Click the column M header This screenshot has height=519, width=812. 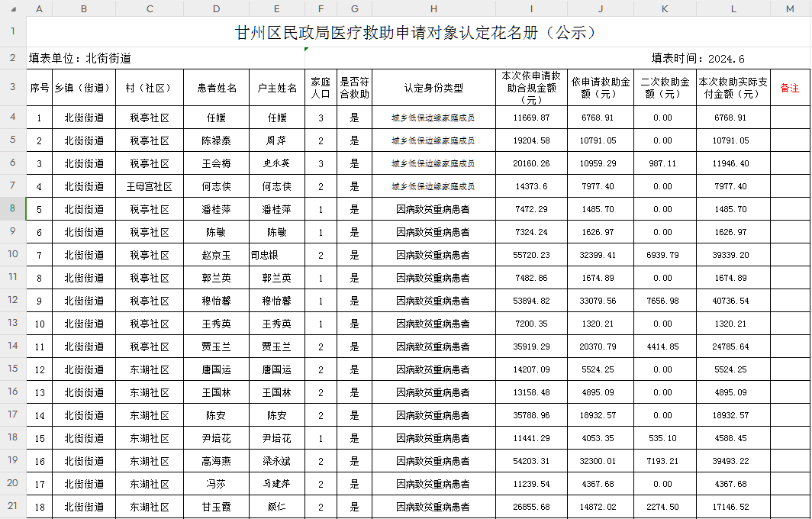pos(791,8)
